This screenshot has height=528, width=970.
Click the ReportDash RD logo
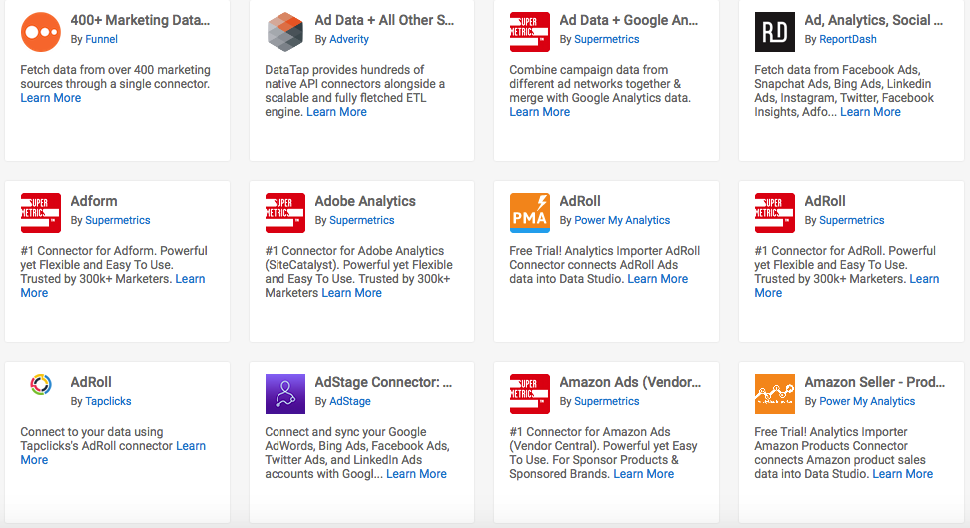click(x=774, y=31)
